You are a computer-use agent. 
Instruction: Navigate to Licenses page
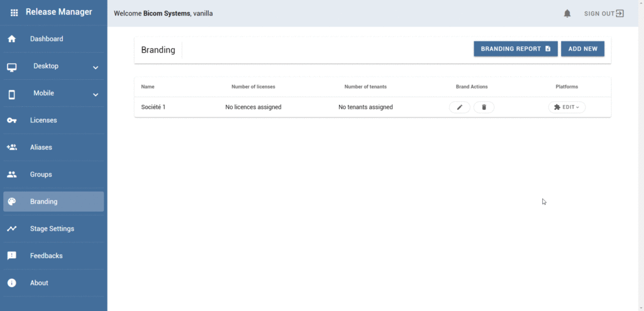coord(53,120)
